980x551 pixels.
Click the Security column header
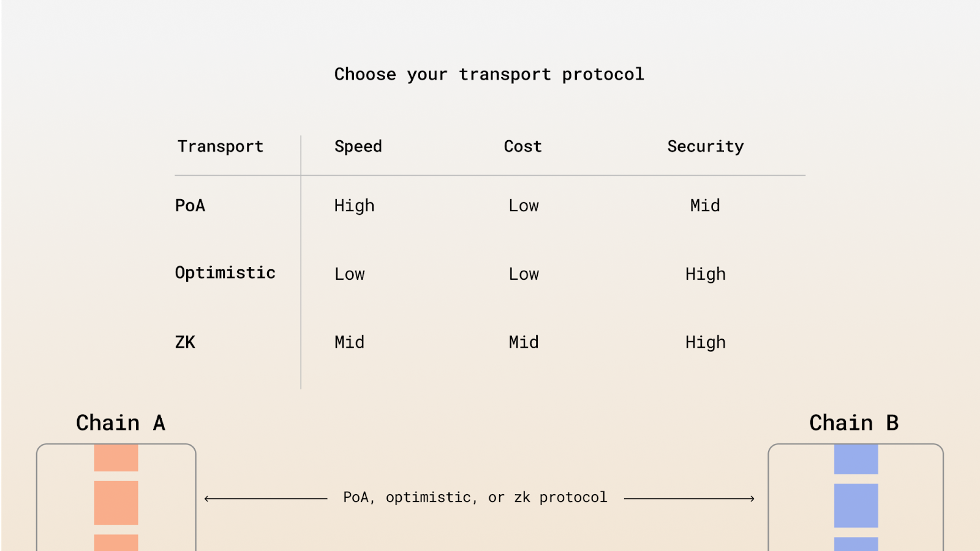pos(705,146)
